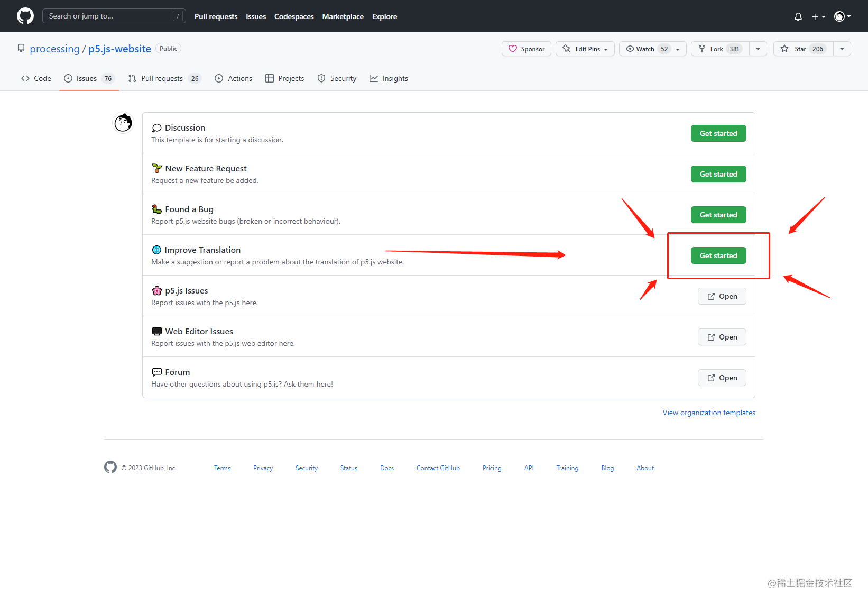
Task: Star the p5.js-website repository
Action: point(804,49)
